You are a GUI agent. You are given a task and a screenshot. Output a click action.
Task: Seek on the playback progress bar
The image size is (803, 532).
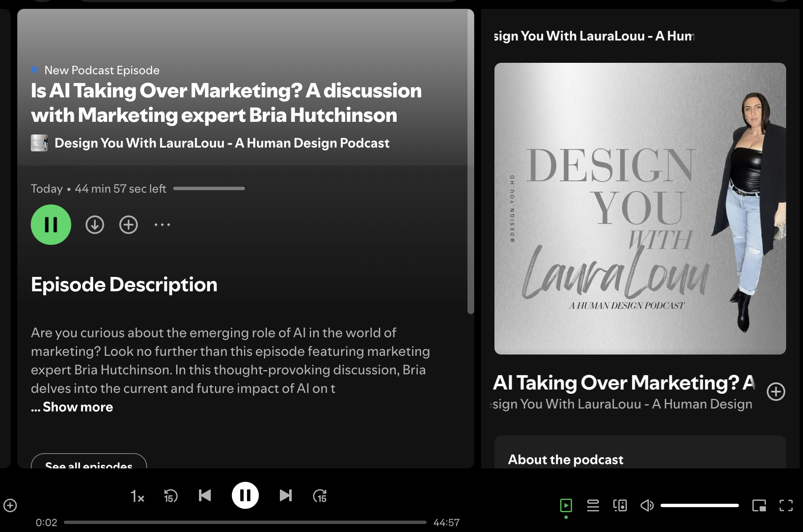245,522
